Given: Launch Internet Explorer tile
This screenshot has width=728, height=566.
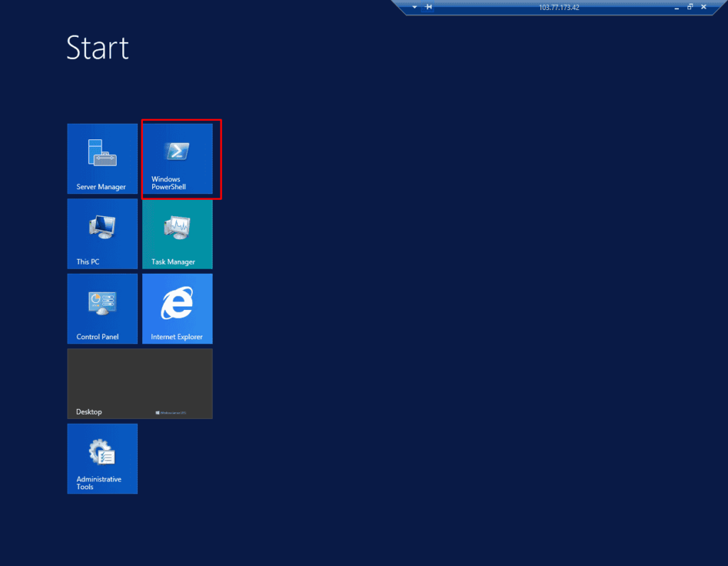Looking at the screenshot, I should click(x=177, y=309).
